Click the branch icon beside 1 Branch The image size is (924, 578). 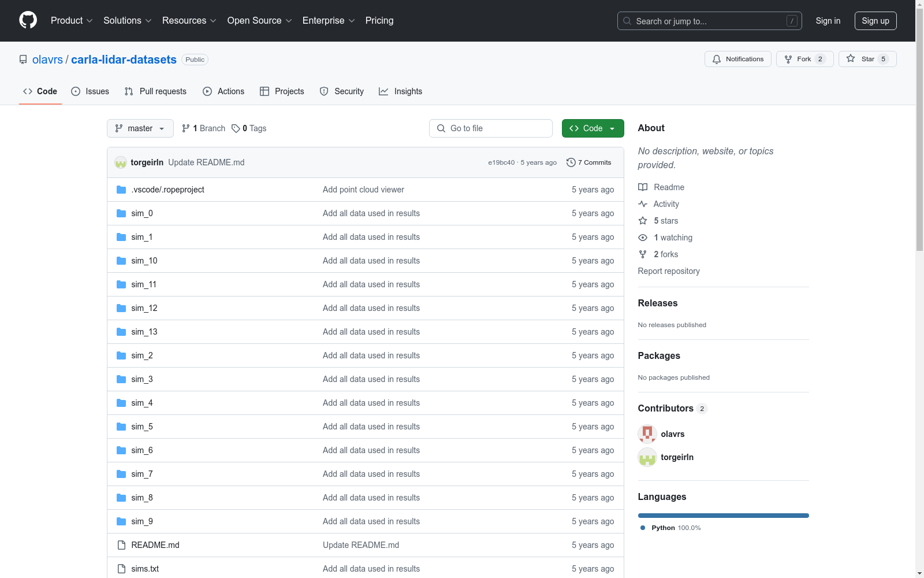tap(186, 128)
